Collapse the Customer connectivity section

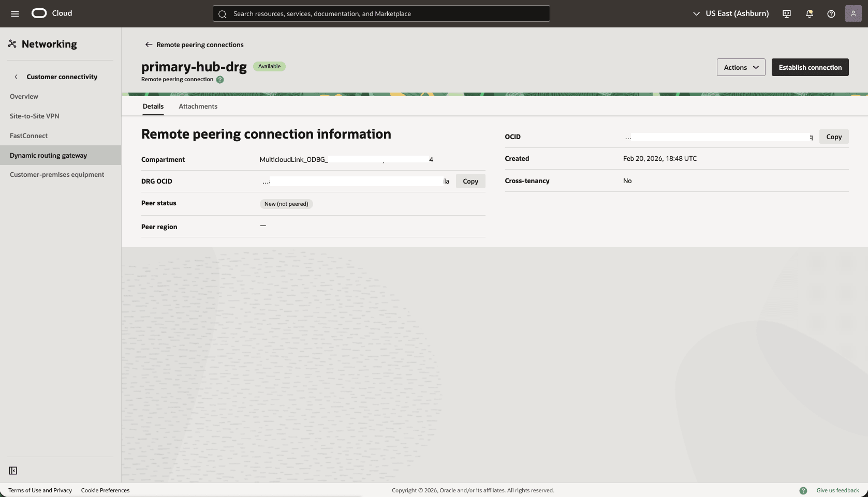16,76
